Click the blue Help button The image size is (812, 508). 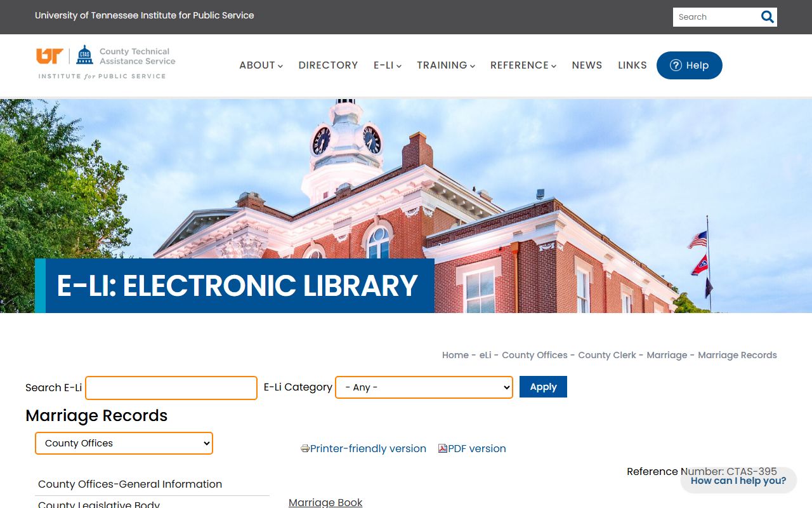click(690, 65)
